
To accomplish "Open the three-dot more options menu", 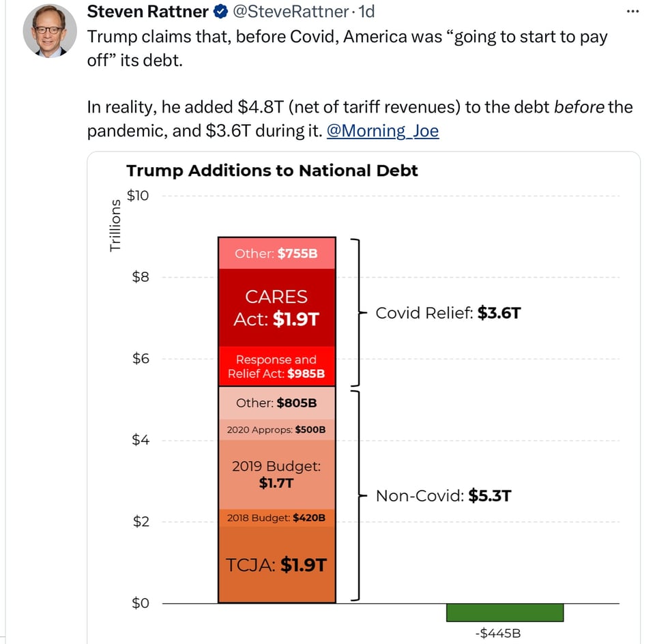I will pyautogui.click(x=633, y=12).
